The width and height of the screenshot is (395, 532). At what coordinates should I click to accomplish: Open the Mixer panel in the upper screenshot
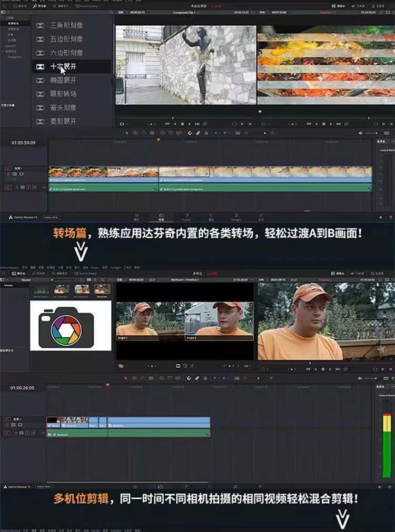coord(338,6)
